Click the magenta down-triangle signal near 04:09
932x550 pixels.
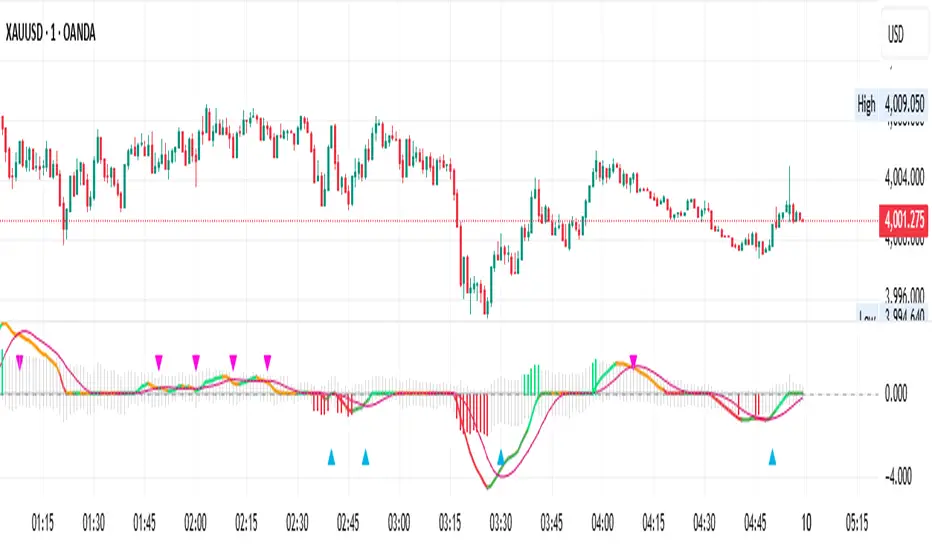pos(633,360)
